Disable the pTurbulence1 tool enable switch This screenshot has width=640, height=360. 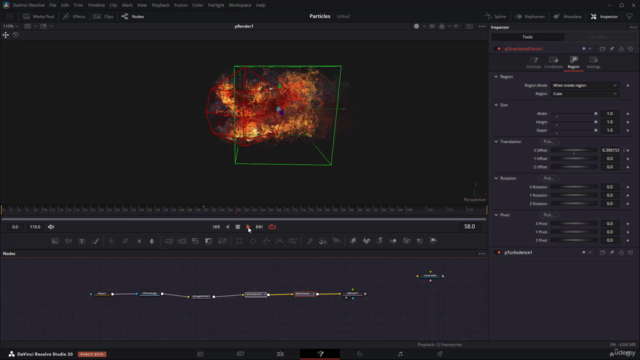498,253
